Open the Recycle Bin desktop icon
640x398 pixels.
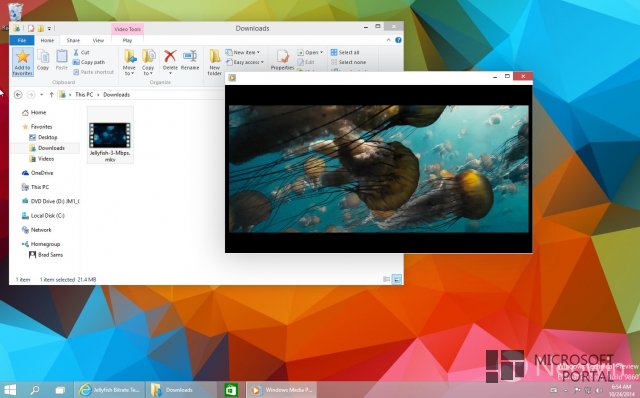[15, 11]
